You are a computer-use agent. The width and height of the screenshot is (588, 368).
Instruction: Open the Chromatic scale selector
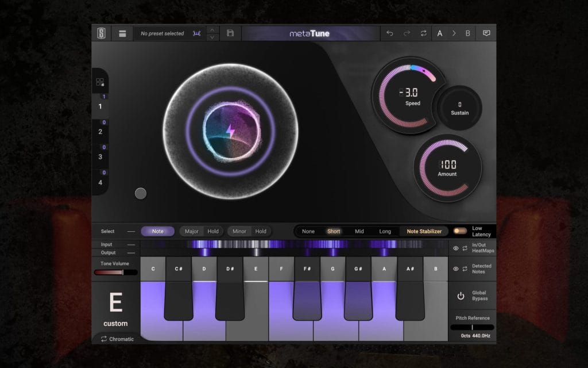click(x=117, y=339)
